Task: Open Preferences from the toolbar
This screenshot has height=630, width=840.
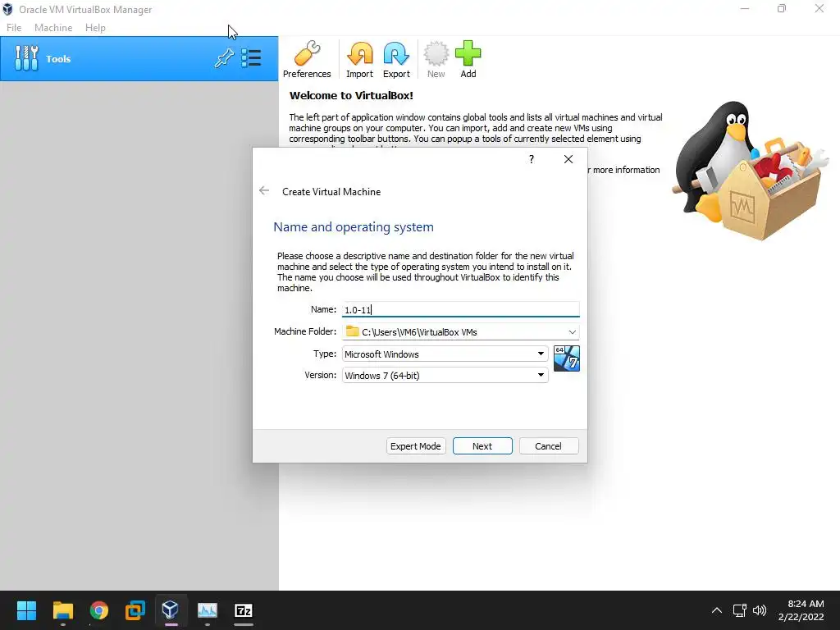Action: tap(307, 59)
